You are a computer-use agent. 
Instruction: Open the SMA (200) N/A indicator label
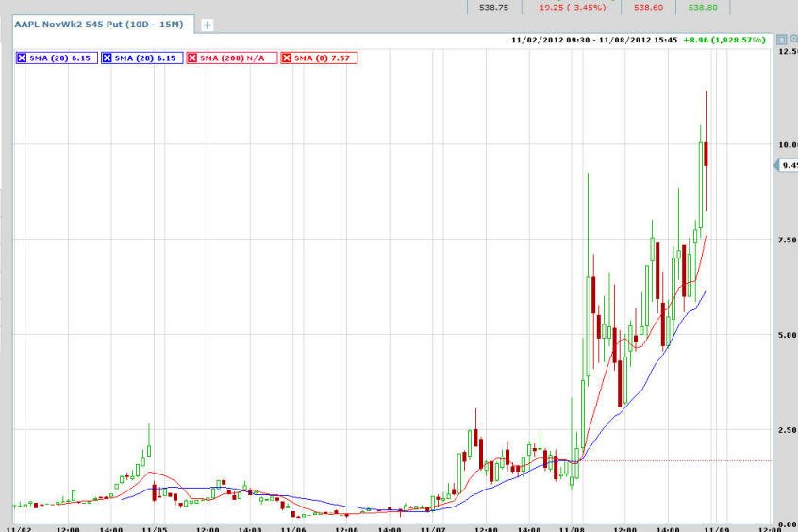tap(232, 58)
